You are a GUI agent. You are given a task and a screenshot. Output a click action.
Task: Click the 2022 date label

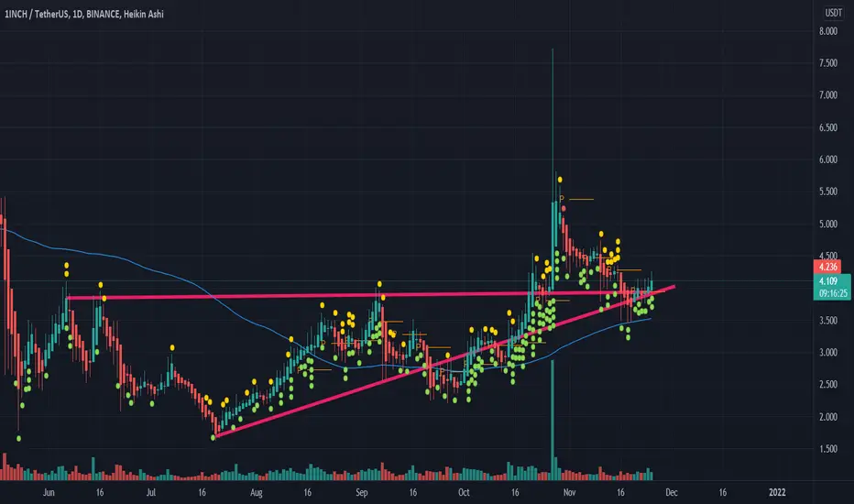(x=777, y=493)
